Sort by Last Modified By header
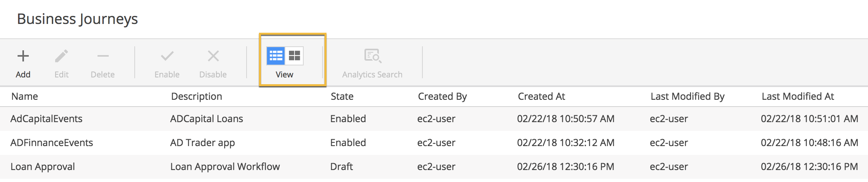 tap(687, 96)
